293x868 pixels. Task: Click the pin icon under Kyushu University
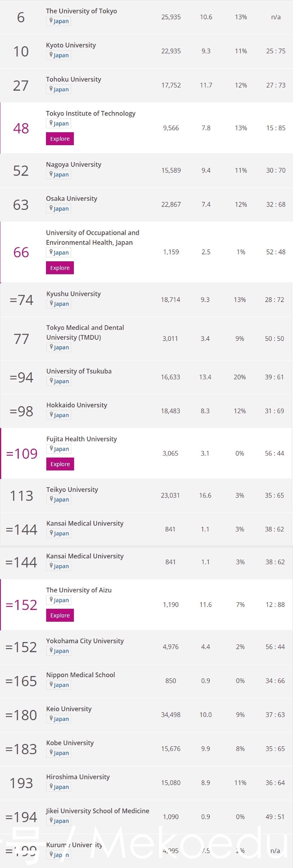click(x=51, y=303)
